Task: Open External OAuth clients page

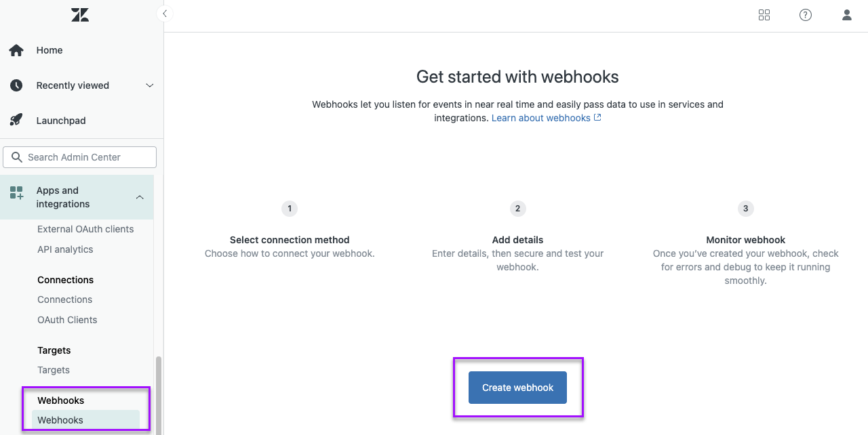Action: 85,229
